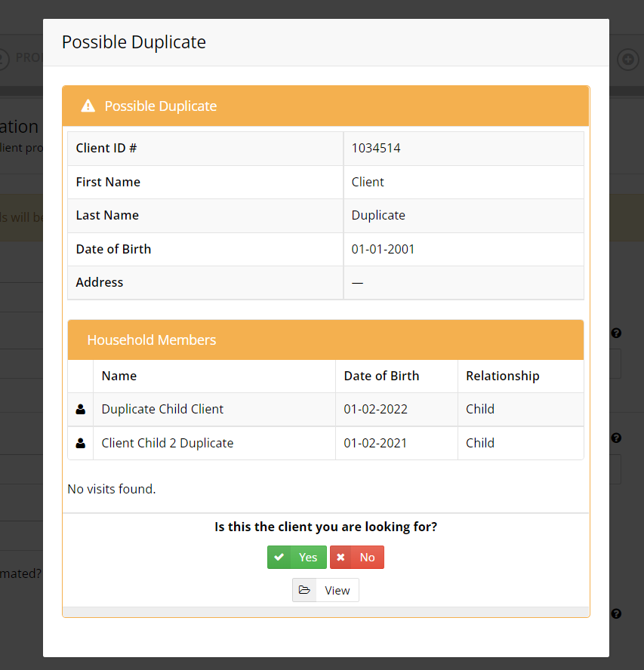The width and height of the screenshot is (644, 670).
Task: Click the topmost help question-mark icon at right edge
Action: click(616, 333)
